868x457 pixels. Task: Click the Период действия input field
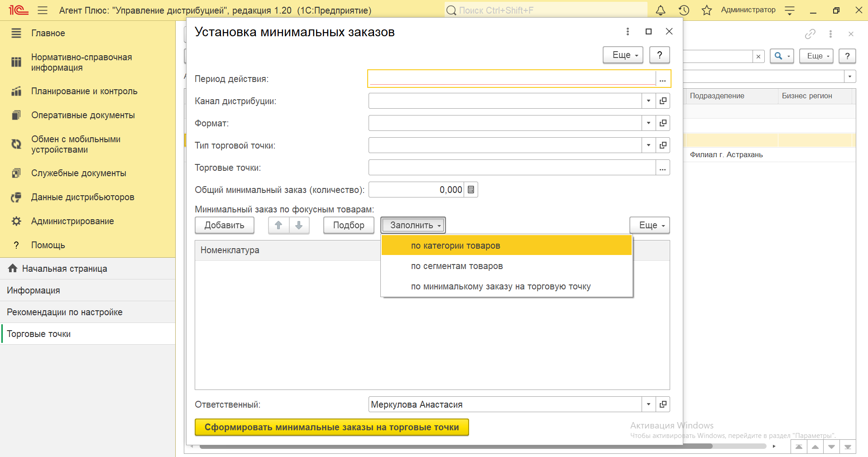point(512,79)
